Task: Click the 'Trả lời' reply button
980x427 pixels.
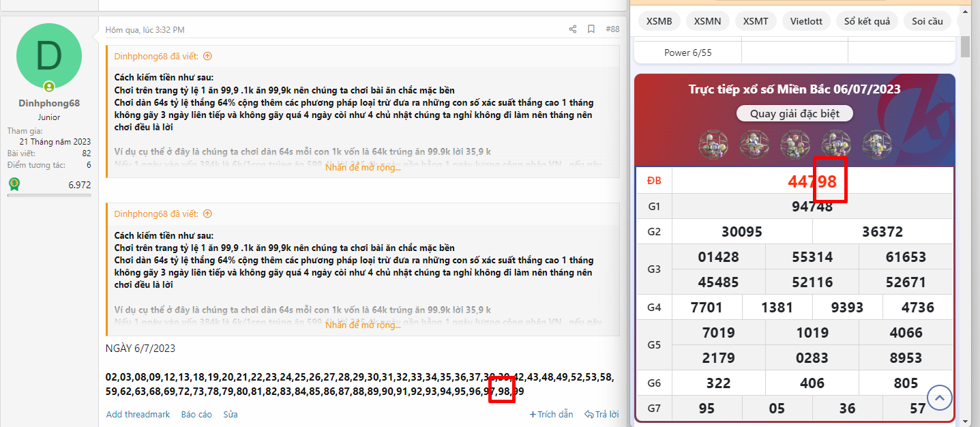Action: pyautogui.click(x=602, y=414)
